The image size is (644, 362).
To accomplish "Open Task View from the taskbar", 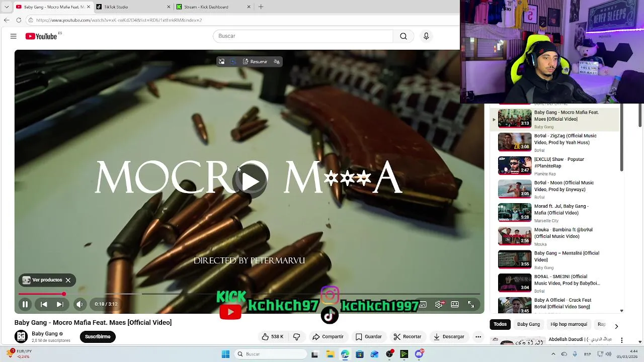I will [314, 354].
